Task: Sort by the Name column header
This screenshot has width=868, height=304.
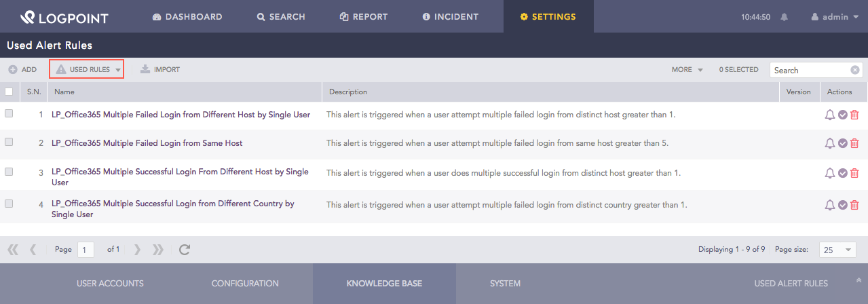Action: tap(185, 92)
